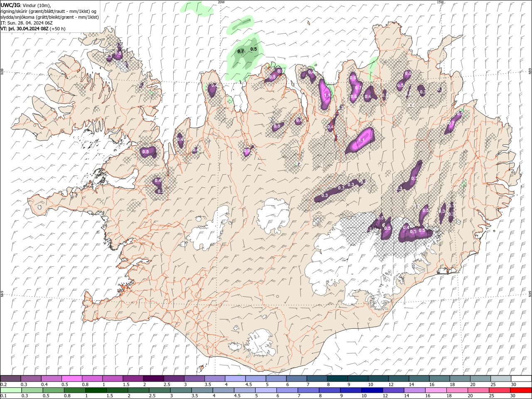Pick the pink 16 swatch, lower legend row

[x=436, y=390]
